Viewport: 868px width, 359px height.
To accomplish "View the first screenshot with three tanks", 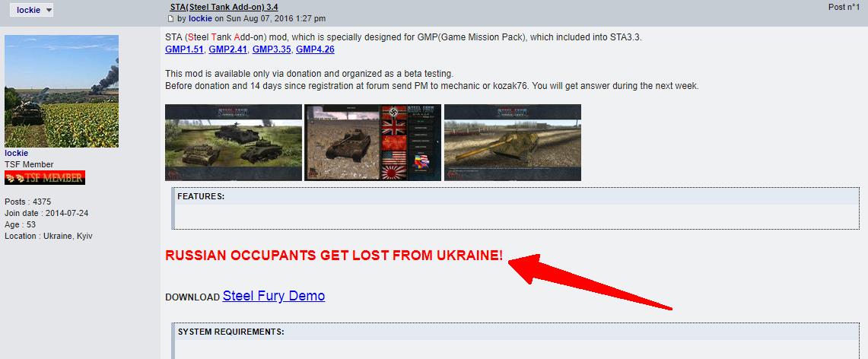I will 233,143.
